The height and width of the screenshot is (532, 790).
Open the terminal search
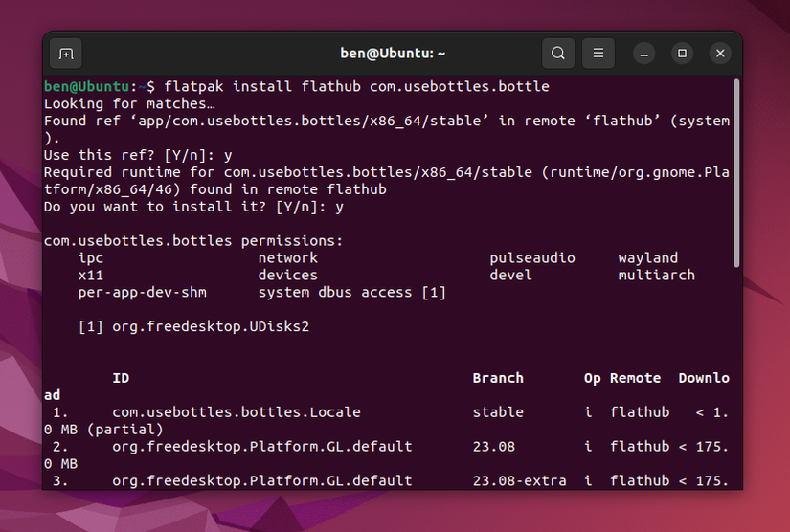(x=557, y=54)
